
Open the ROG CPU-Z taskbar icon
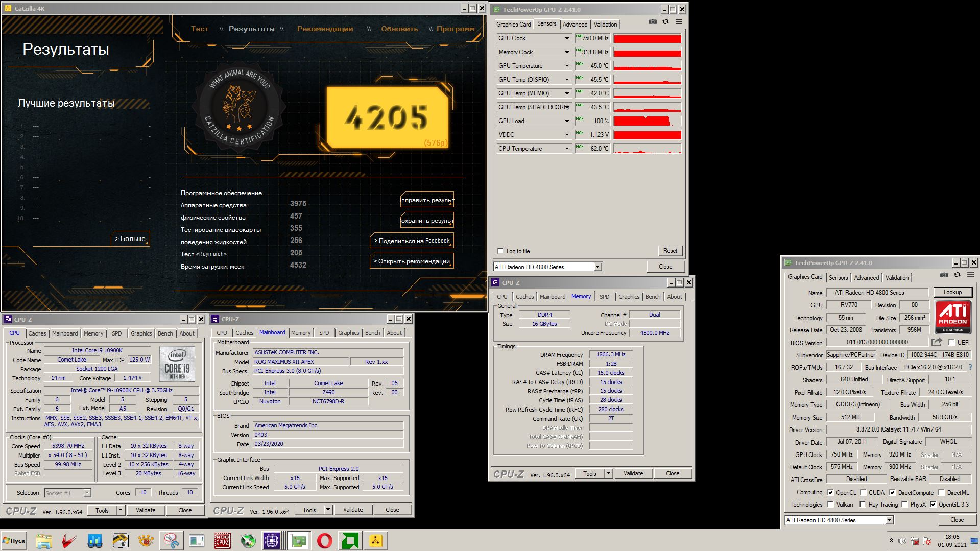(x=222, y=541)
